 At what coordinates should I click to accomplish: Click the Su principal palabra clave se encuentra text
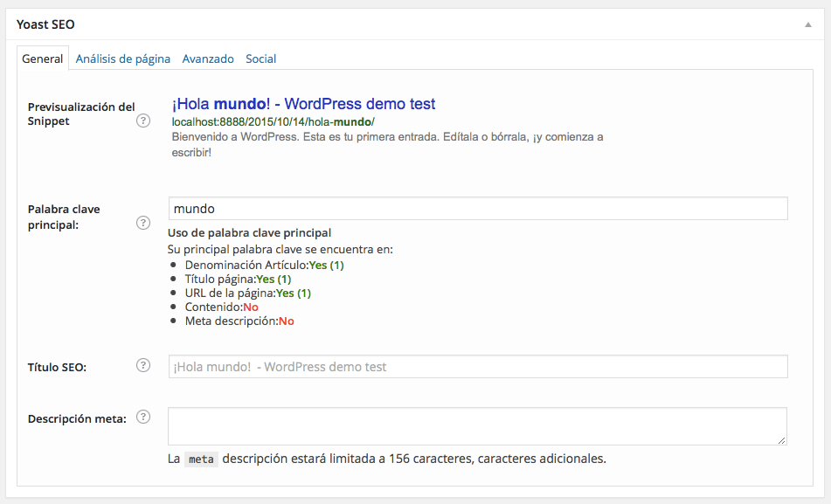coord(280,249)
